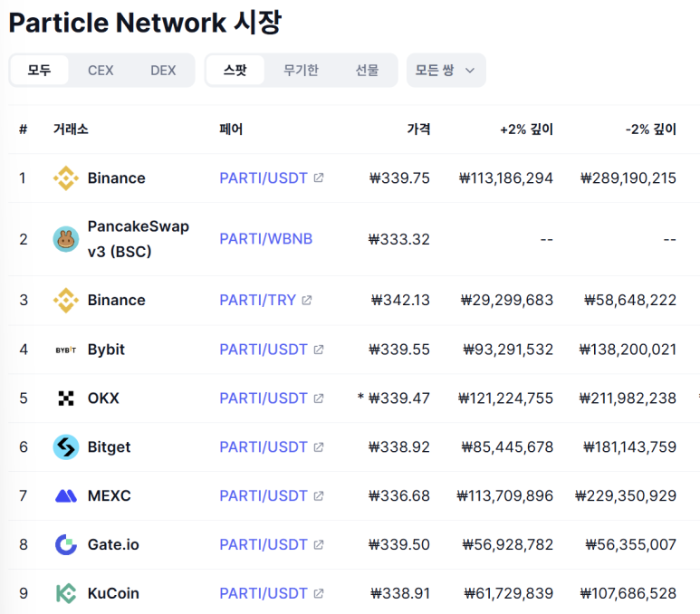Click the MEXC logo icon

point(66,495)
